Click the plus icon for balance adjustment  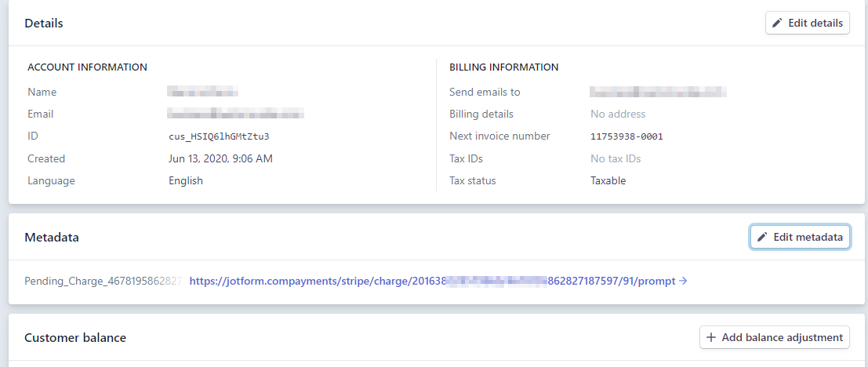pyautogui.click(x=711, y=337)
